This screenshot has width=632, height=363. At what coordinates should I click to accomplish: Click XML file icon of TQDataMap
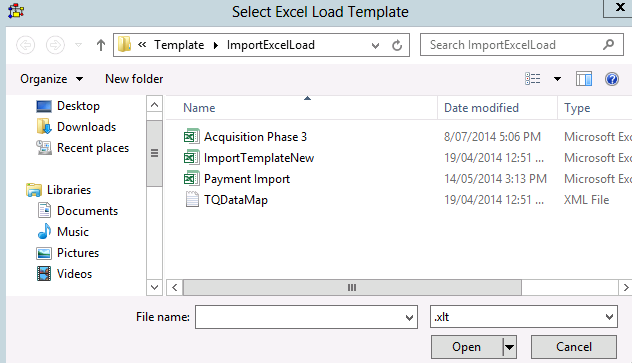coord(192,199)
